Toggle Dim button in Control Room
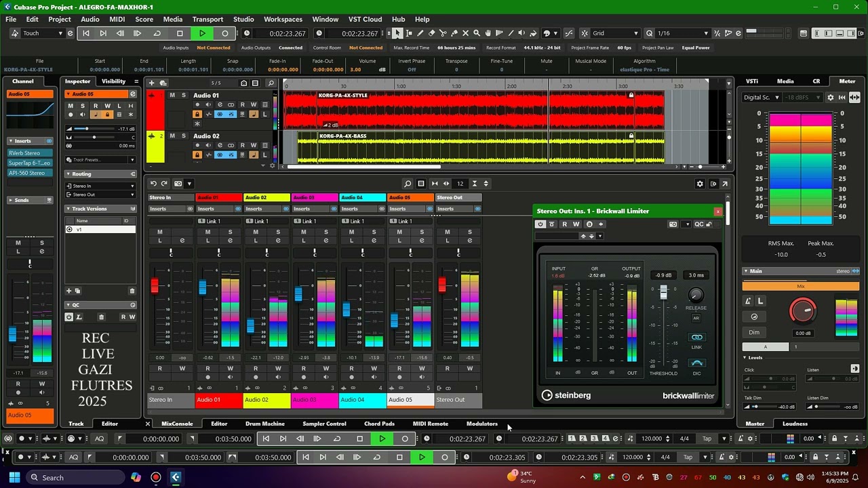Screen dimensions: 868x488 754,332
